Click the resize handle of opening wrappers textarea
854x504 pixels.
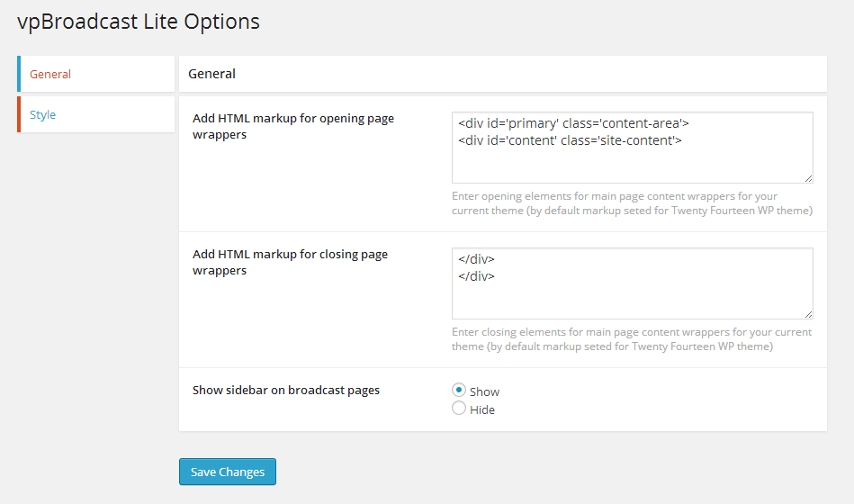tap(808, 179)
